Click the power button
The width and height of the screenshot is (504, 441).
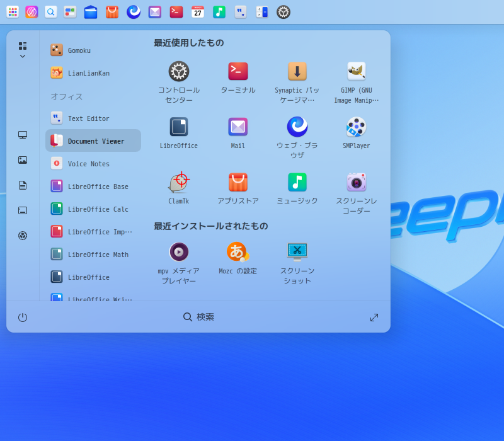point(23,318)
